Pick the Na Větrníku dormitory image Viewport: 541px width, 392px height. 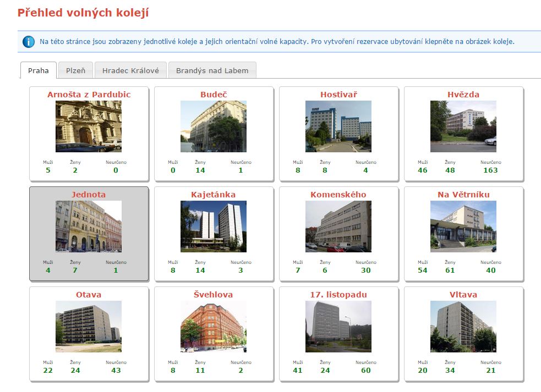(x=463, y=227)
